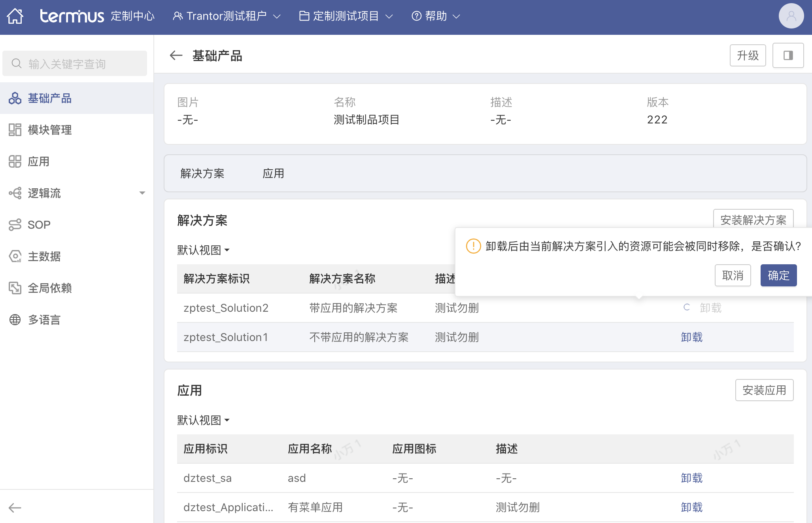This screenshot has height=523, width=812.
Task: Click 安装应用 button
Action: [764, 390]
